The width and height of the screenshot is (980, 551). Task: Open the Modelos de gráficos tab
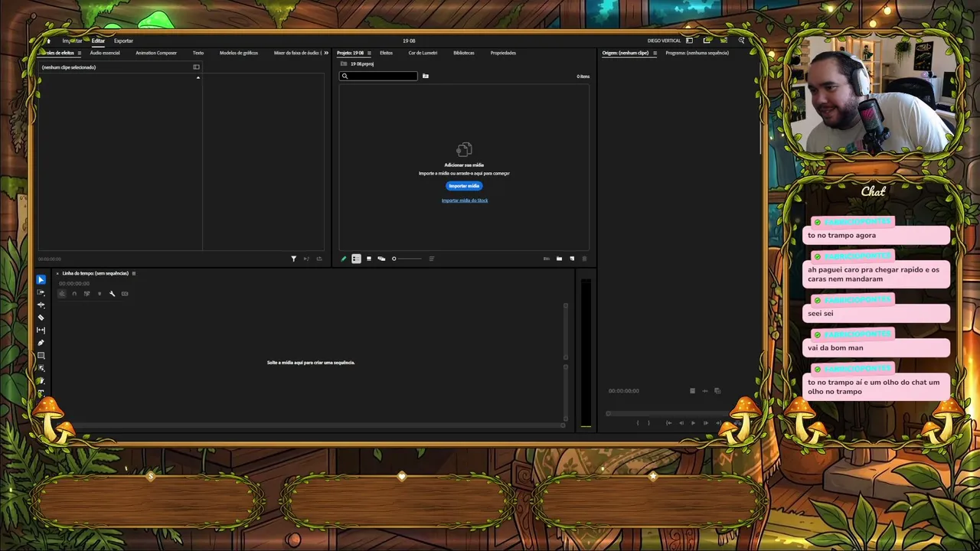pyautogui.click(x=239, y=53)
